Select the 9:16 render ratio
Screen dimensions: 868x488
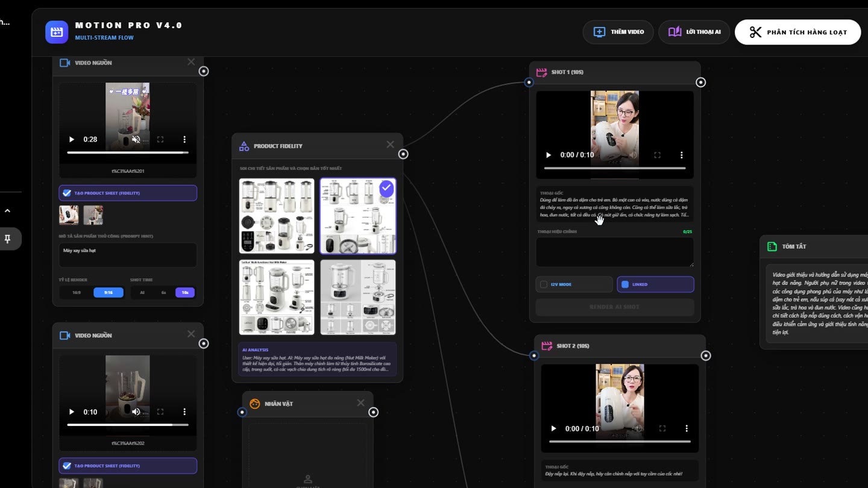pyautogui.click(x=108, y=293)
